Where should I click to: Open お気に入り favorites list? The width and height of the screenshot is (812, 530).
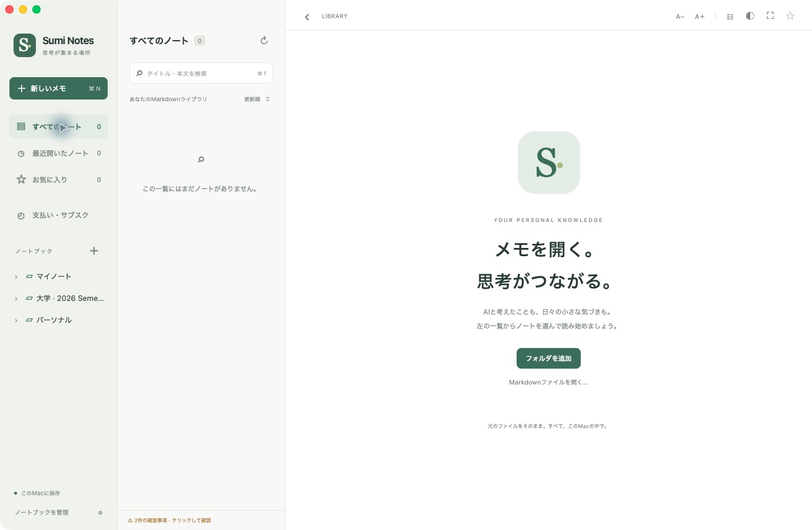pyautogui.click(x=58, y=180)
